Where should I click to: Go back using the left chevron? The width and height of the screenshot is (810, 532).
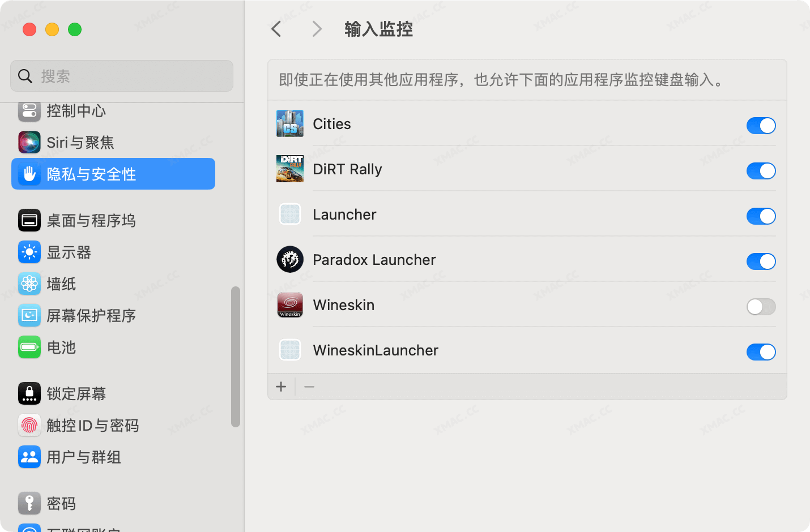(x=276, y=29)
